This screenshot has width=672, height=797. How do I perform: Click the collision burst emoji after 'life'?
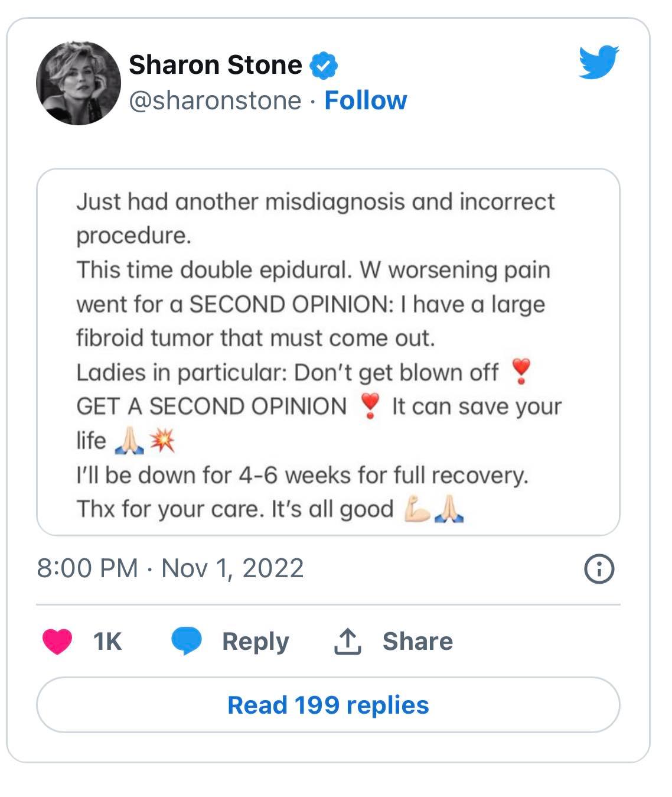pyautogui.click(x=162, y=441)
